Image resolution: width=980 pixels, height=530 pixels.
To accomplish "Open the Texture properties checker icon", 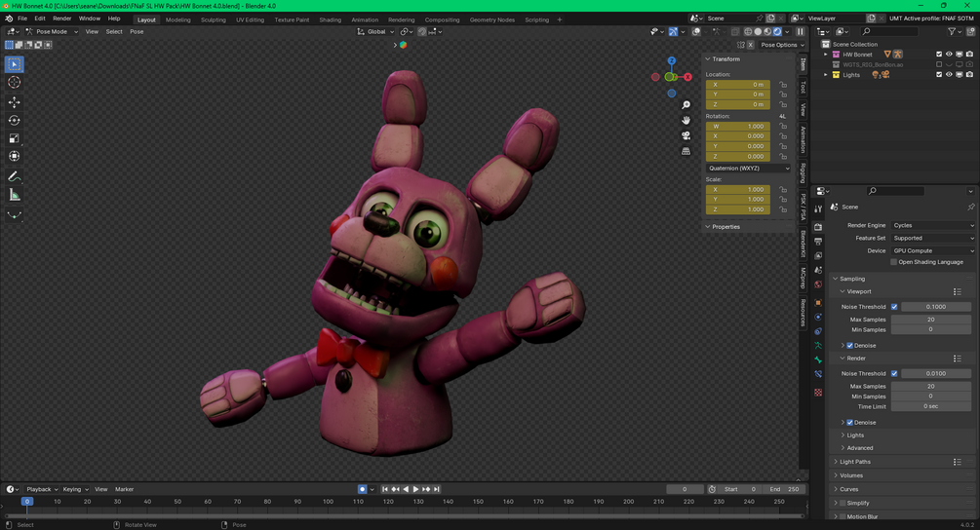I will tap(818, 393).
